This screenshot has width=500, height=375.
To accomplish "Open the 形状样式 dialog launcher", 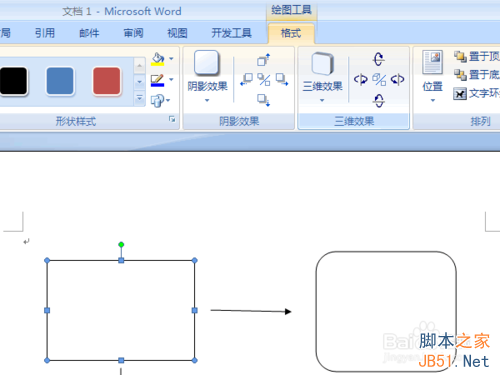I will [172, 119].
